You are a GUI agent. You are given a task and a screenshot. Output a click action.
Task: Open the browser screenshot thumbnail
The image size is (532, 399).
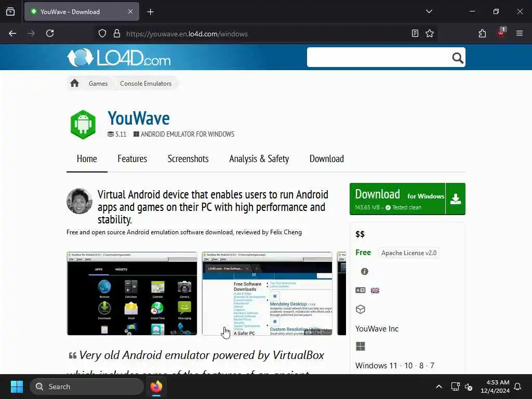(x=267, y=294)
